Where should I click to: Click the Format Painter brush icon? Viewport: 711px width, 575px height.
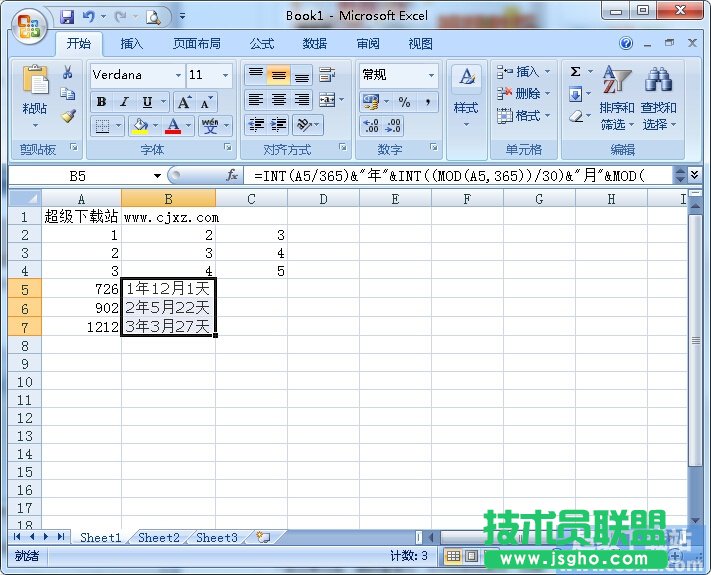coord(68,116)
